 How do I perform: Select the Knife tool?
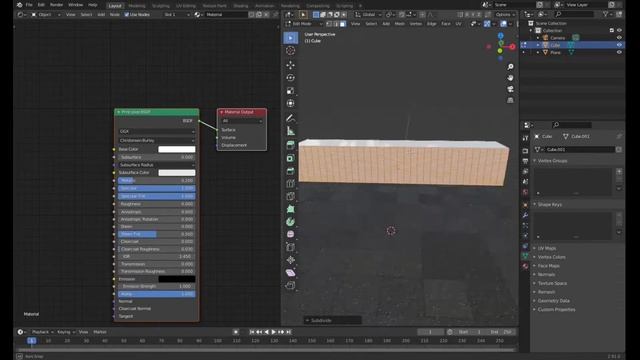290,196
